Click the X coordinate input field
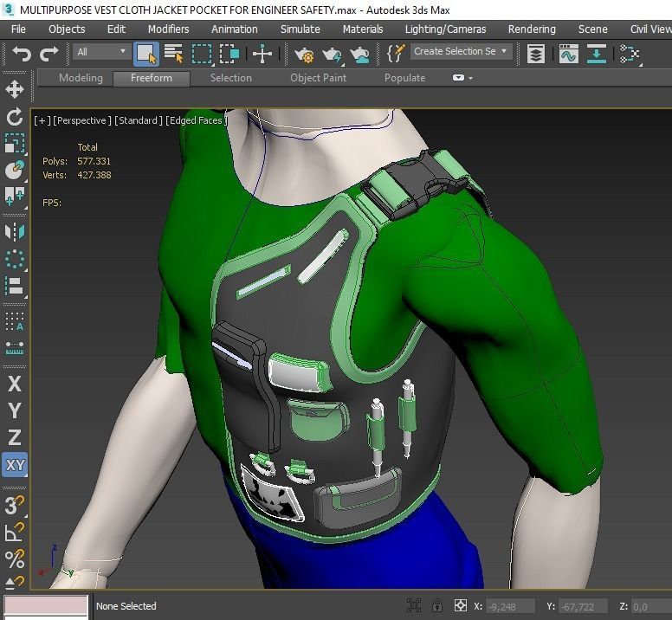Viewport: 672px width, 620px height. [510, 607]
